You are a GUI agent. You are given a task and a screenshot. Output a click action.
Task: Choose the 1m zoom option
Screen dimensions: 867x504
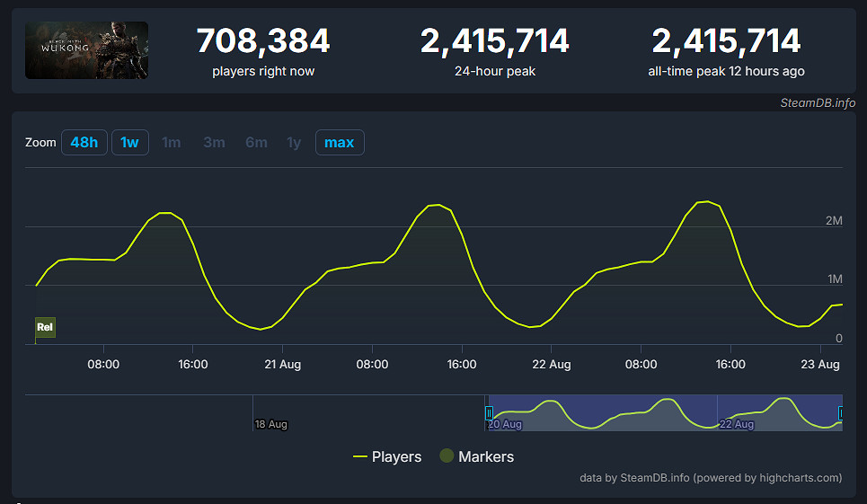click(171, 143)
